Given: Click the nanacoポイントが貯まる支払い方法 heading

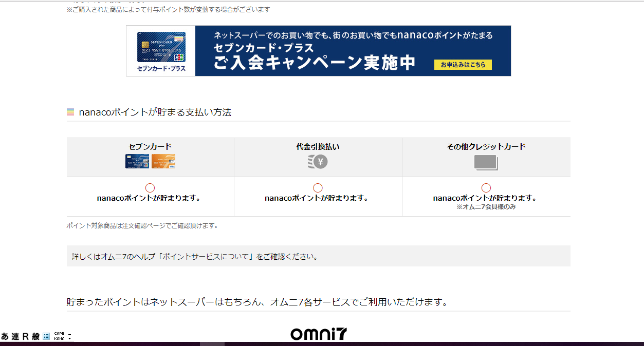Looking at the screenshot, I should click(x=155, y=112).
